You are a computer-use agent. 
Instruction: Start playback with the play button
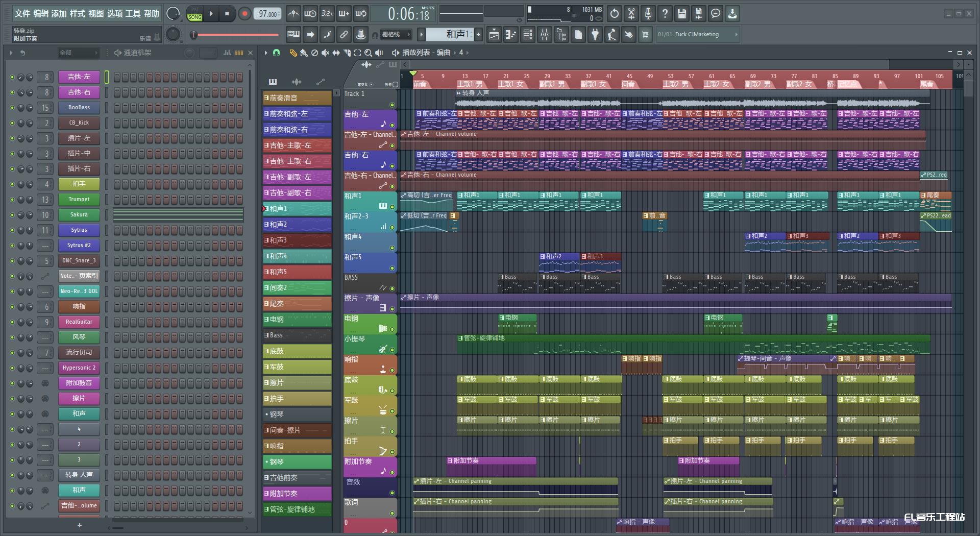coord(211,14)
